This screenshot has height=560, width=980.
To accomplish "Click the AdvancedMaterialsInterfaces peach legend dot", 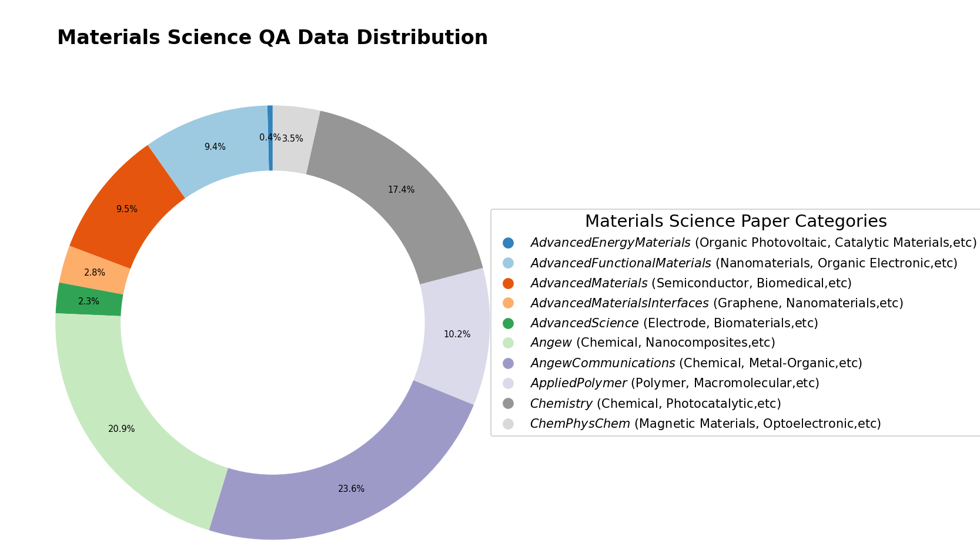I will (509, 303).
